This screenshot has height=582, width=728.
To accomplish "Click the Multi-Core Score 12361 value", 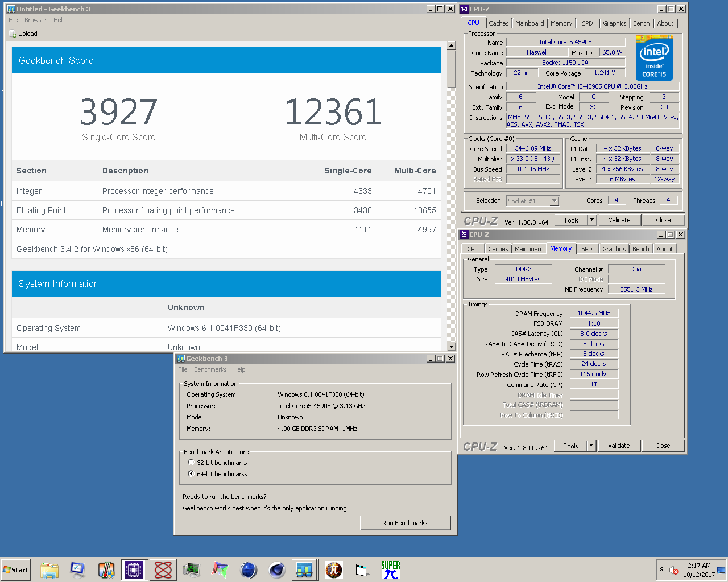I will tap(333, 112).
